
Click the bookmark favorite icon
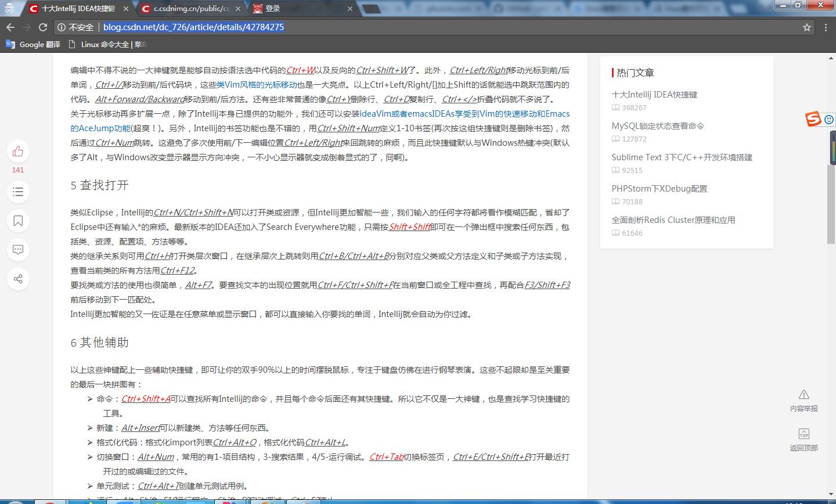18,221
